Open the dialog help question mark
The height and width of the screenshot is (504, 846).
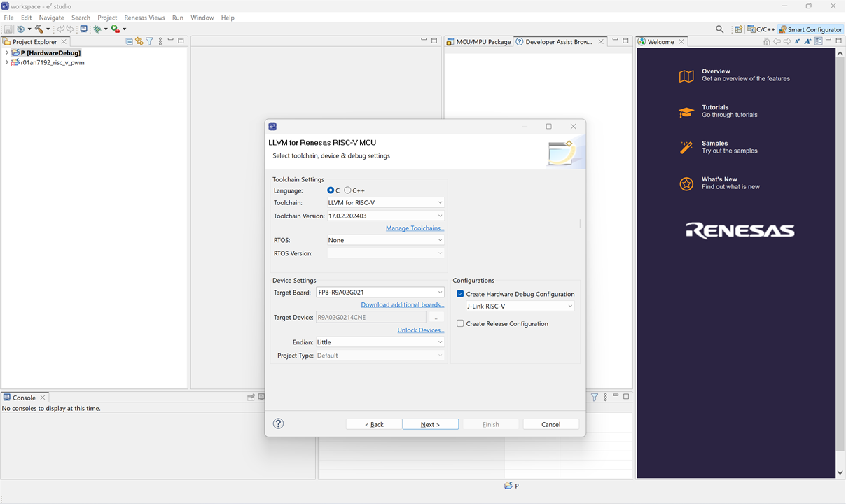[278, 423]
